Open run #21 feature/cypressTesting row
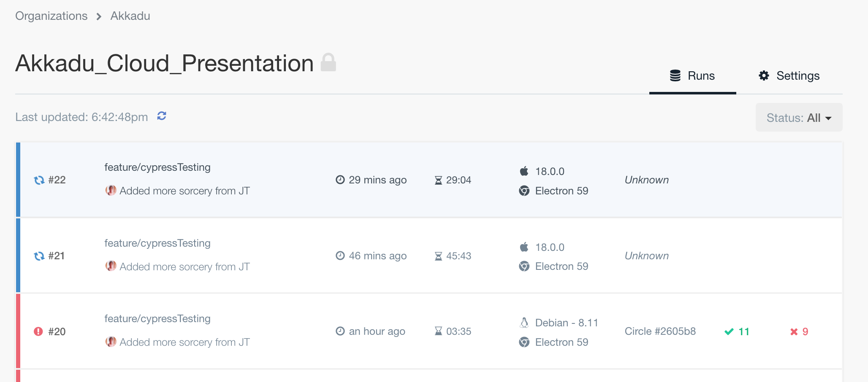 click(x=157, y=243)
